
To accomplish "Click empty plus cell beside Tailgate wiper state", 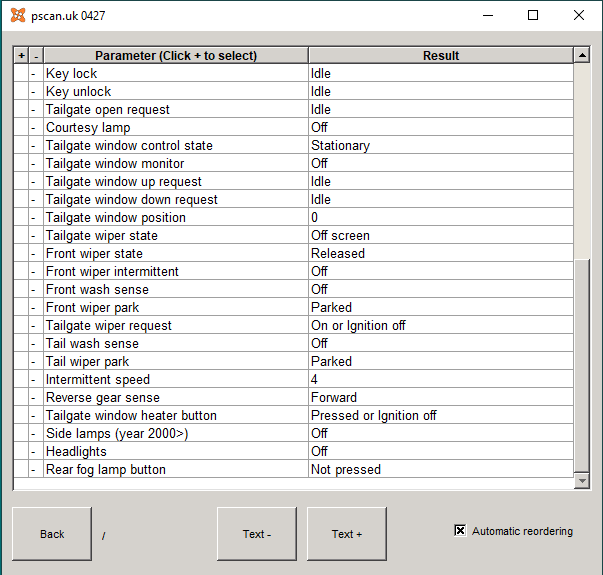I will [x=21, y=235].
